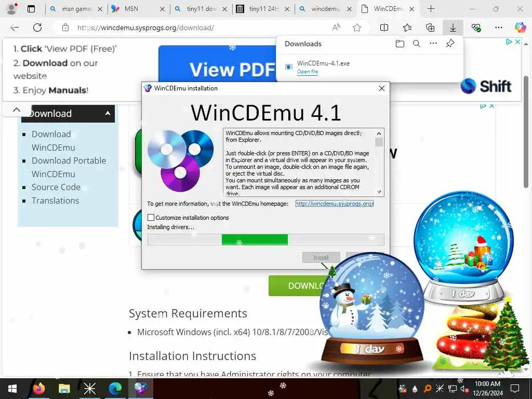The width and height of the screenshot is (532, 399).
Task: Open the Source Code sidebar link
Action: point(56,187)
